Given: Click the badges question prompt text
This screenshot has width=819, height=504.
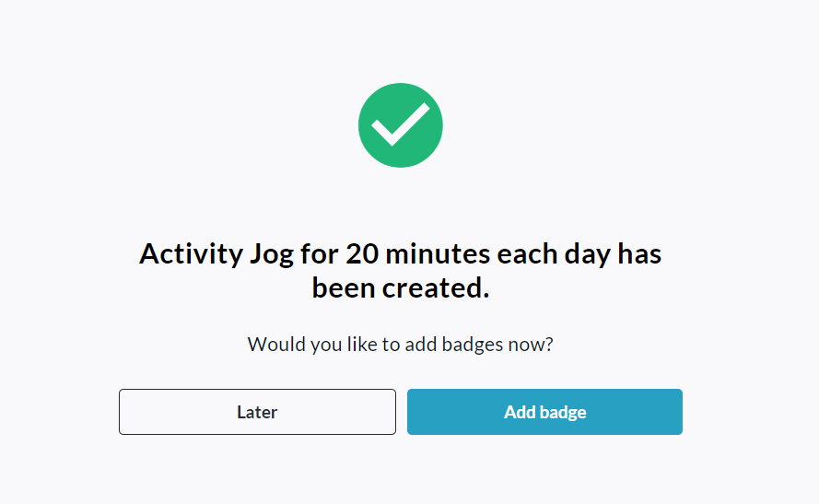Looking at the screenshot, I should [x=400, y=345].
